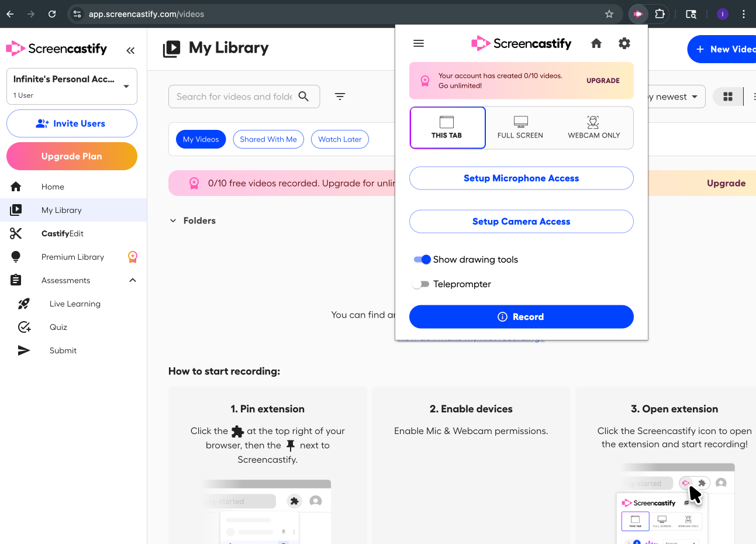The width and height of the screenshot is (756, 544).
Task: Collapse the Folders section
Action: point(173,221)
